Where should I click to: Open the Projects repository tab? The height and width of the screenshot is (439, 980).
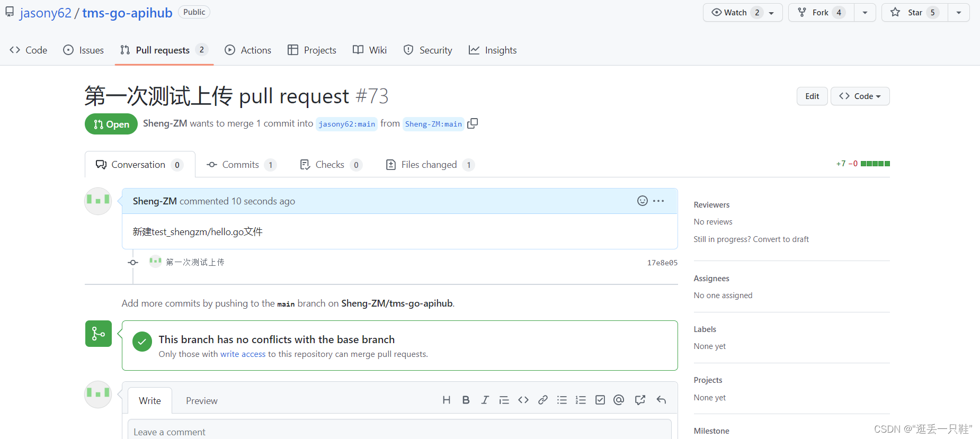click(x=312, y=50)
